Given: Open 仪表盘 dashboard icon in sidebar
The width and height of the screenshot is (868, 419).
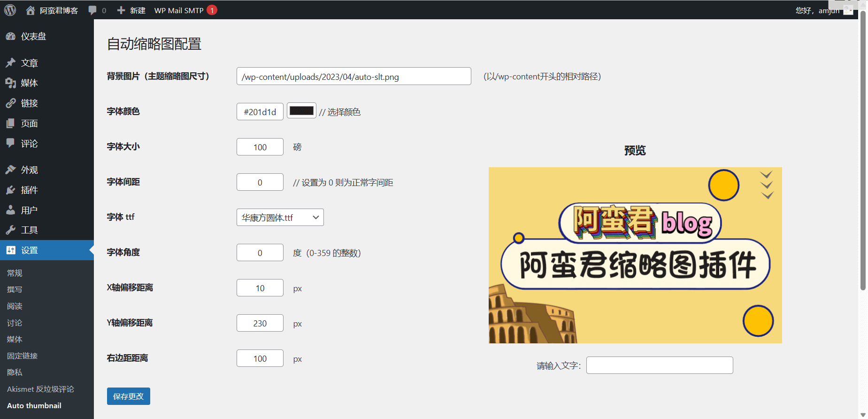Looking at the screenshot, I should 10,37.
